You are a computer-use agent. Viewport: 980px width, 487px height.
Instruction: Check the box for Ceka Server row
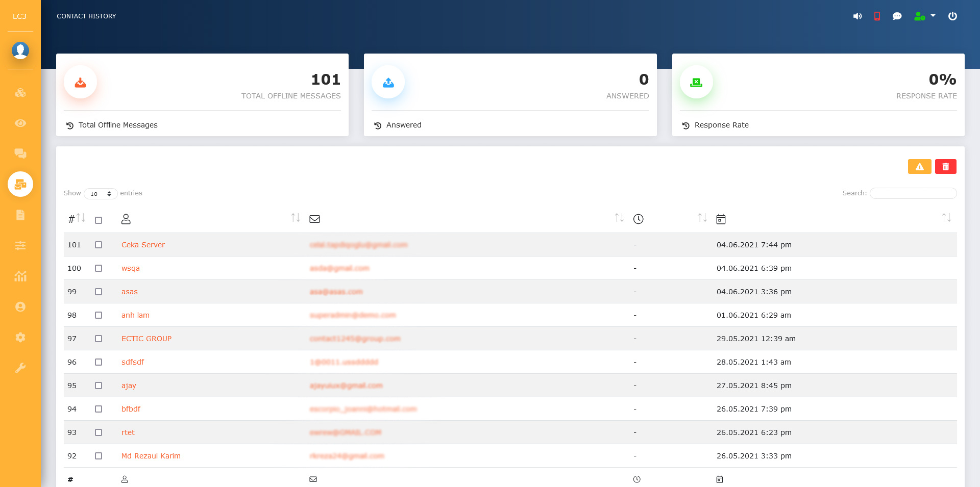click(99, 245)
